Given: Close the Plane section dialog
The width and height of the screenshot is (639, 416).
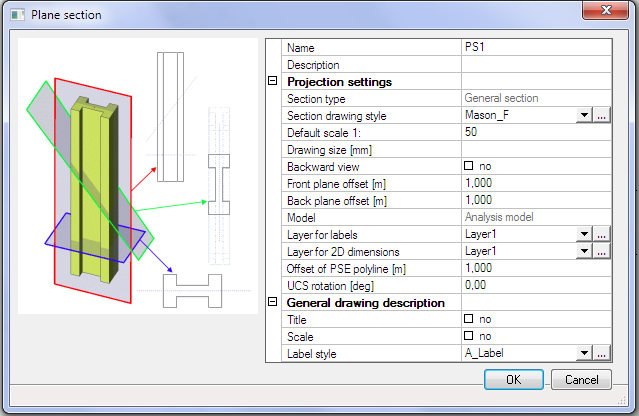Looking at the screenshot, I should click(x=602, y=12).
